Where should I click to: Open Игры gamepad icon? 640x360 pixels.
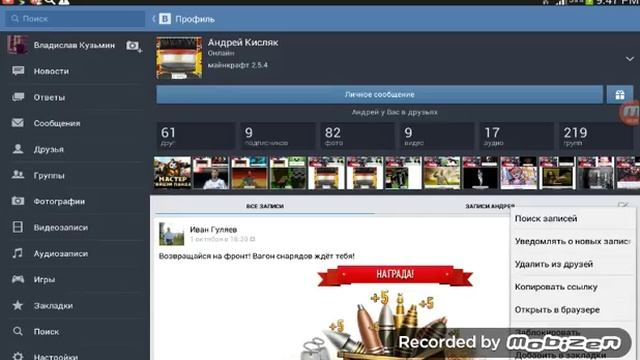tap(18, 279)
